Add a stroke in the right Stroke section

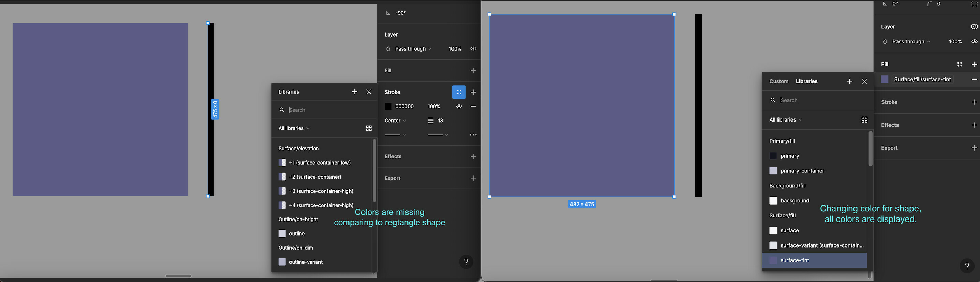[x=974, y=102]
